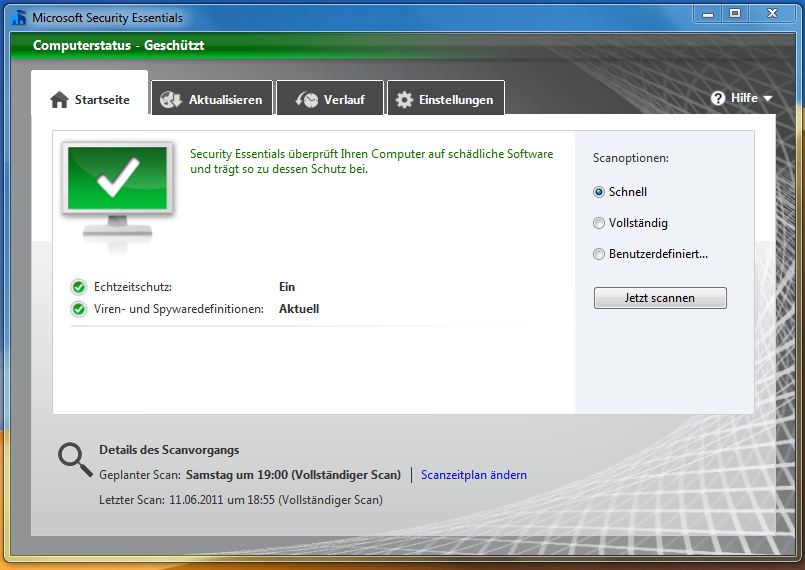The height and width of the screenshot is (570, 805).
Task: Click the house icon on Startseite
Action: pos(60,100)
